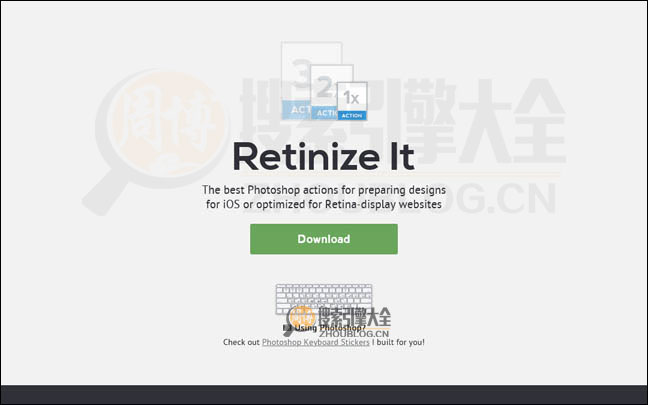
Task: Click the tagline about Photoshop actions
Action: click(x=324, y=197)
